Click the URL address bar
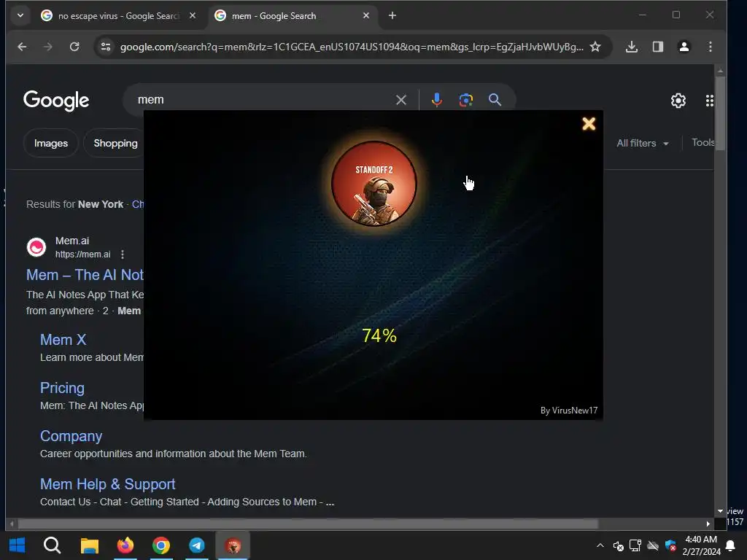The width and height of the screenshot is (747, 560). tap(352, 47)
